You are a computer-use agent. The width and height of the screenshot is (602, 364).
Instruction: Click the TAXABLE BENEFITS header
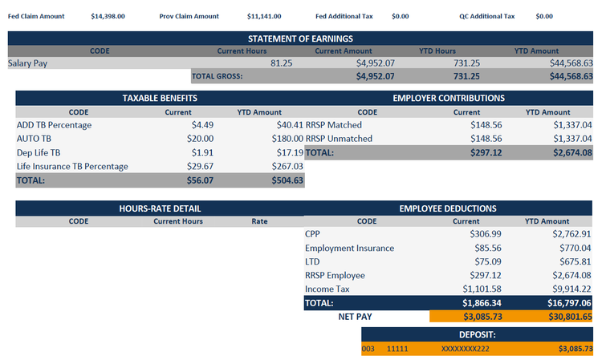click(160, 98)
